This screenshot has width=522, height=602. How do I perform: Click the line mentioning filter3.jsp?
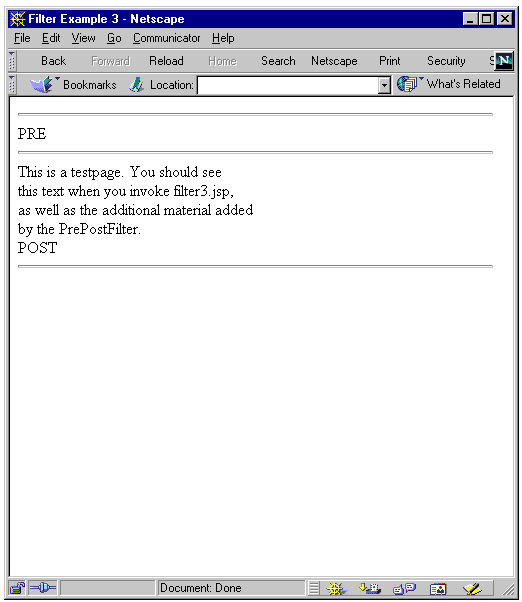[126, 191]
